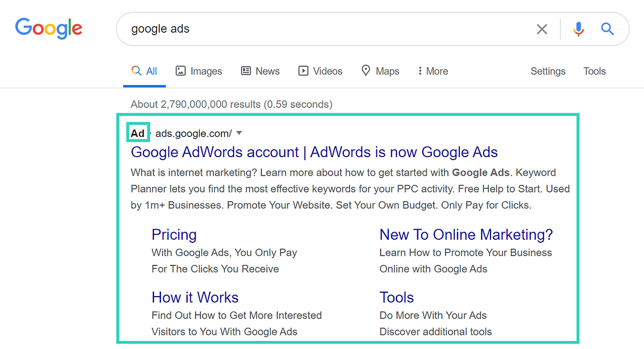Screen dimensions: 644x349
Task: Click the News icon next to News tab
Action: point(246,71)
